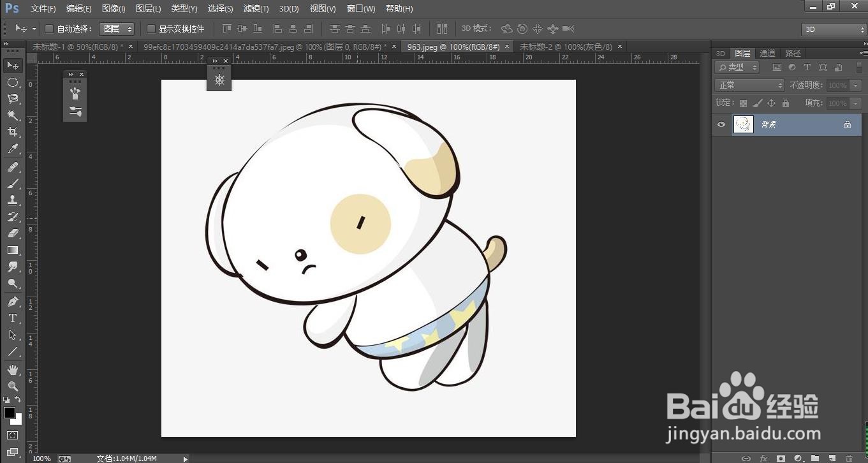Click 3D rotate mode icon
This screenshot has width=868, height=463.
pyautogui.click(x=507, y=29)
